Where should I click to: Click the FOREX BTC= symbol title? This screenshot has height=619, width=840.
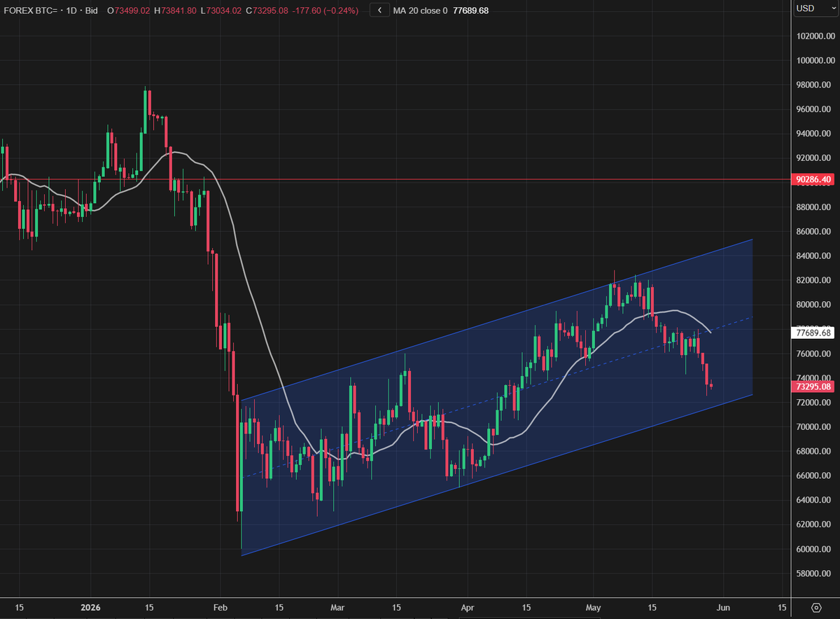[29, 11]
